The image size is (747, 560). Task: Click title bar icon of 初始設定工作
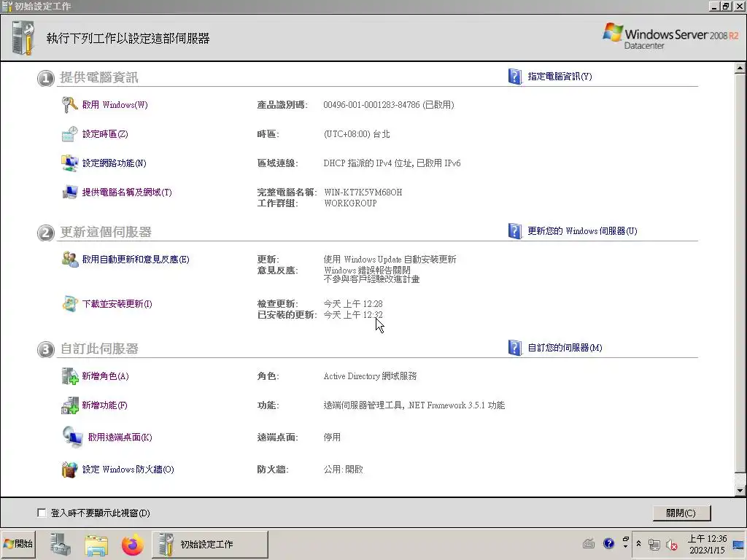pyautogui.click(x=7, y=6)
